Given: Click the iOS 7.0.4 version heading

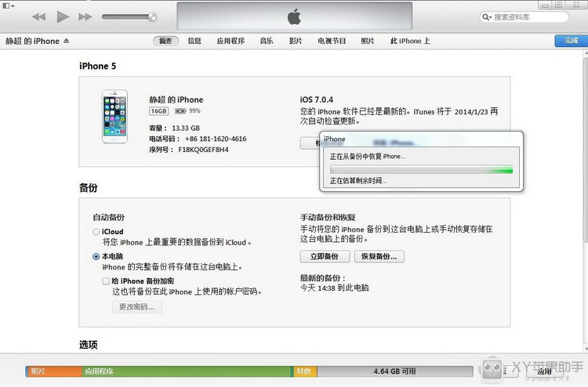Looking at the screenshot, I should (x=317, y=99).
